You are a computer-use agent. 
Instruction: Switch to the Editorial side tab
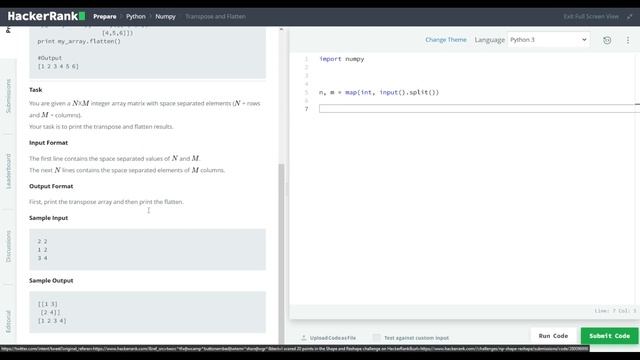9,322
